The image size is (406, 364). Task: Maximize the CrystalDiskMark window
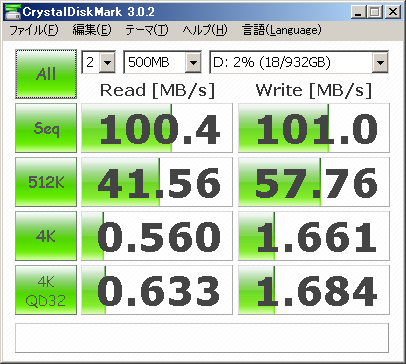point(375,12)
